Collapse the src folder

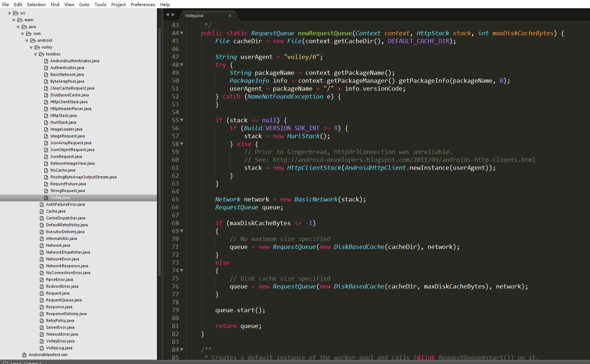[x=10, y=13]
